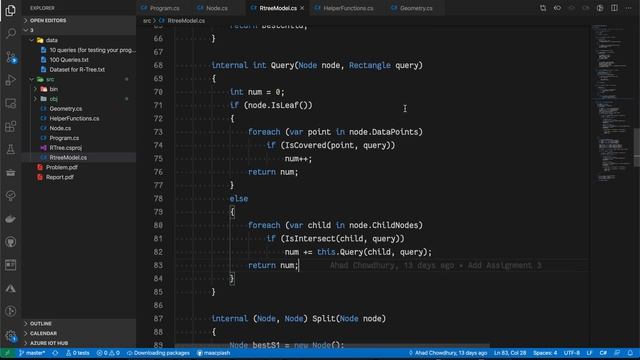
Task: Open 100 Queries.txt in explorer
Action: [79, 60]
